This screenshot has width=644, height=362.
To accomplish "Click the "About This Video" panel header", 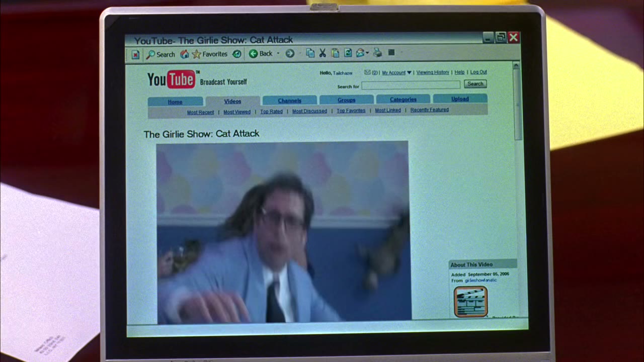I will 482,264.
